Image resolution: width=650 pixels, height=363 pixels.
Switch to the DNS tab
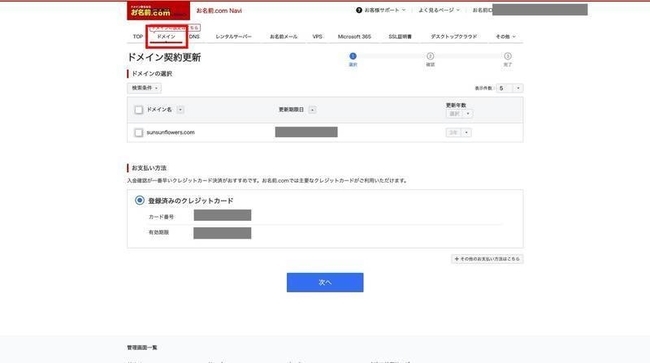[x=194, y=36]
